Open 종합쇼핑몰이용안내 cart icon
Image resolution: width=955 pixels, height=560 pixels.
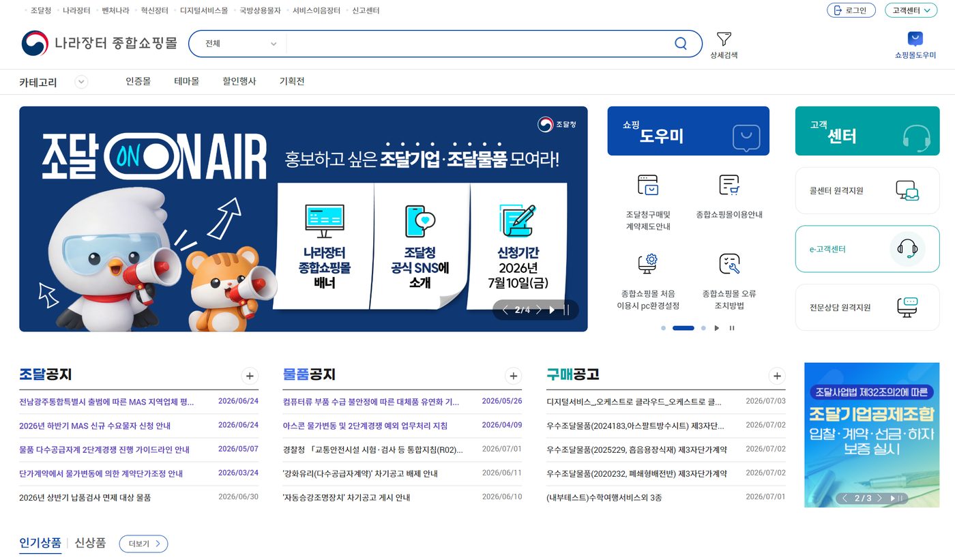[x=729, y=185]
